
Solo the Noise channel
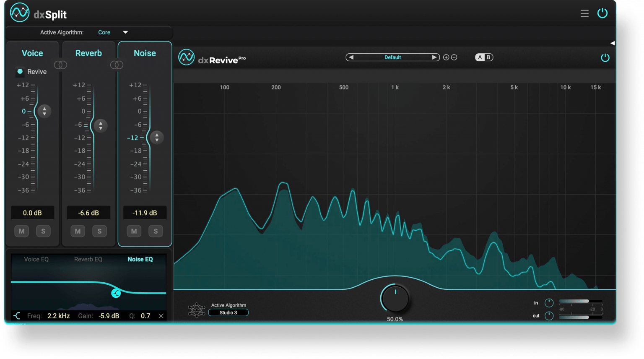pos(156,231)
